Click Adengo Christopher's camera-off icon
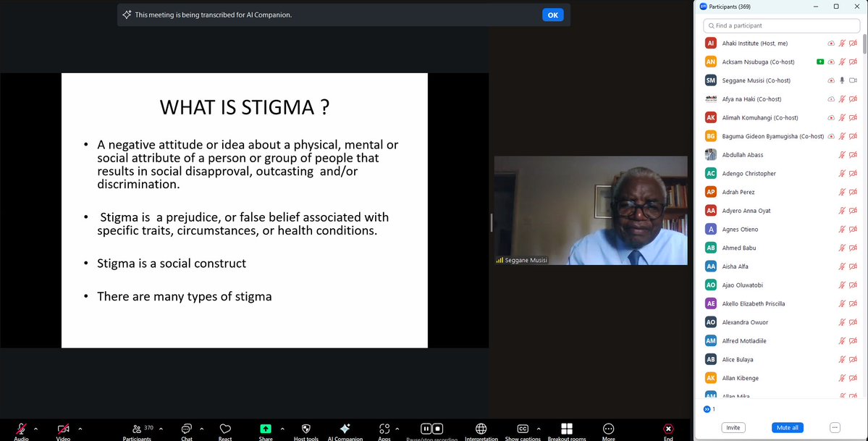Image resolution: width=868 pixels, height=441 pixels. click(x=853, y=173)
